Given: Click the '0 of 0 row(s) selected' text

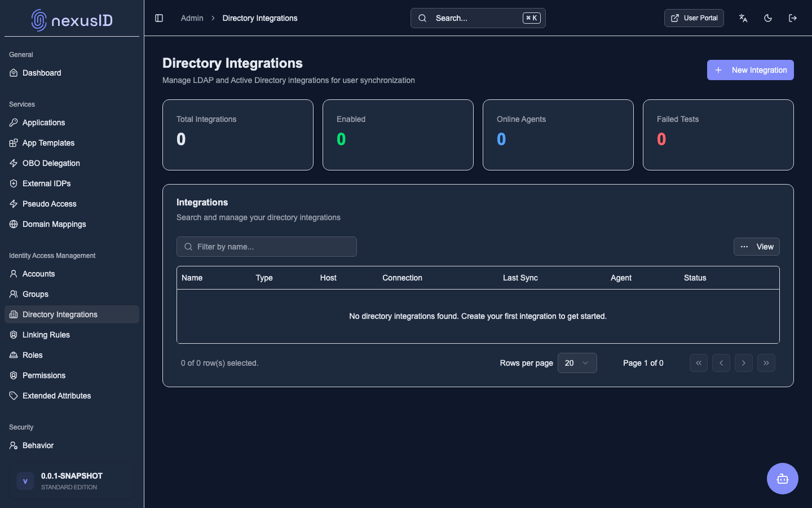Looking at the screenshot, I should [x=220, y=363].
